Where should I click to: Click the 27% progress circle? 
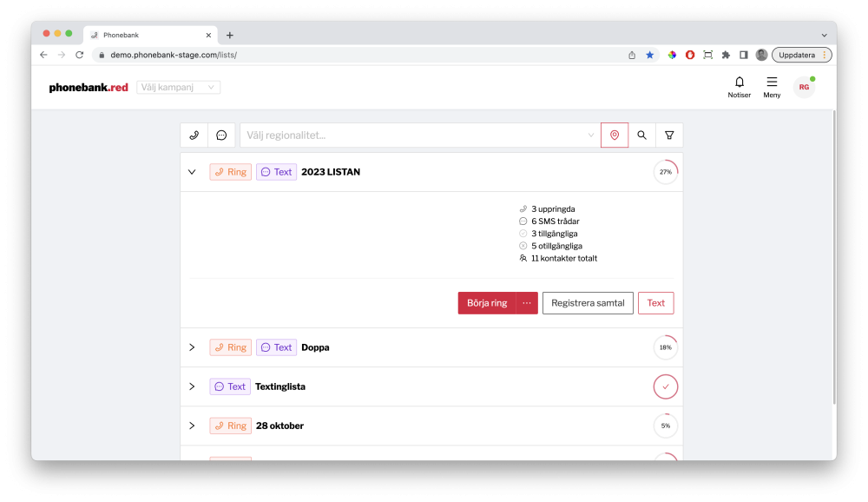point(666,172)
